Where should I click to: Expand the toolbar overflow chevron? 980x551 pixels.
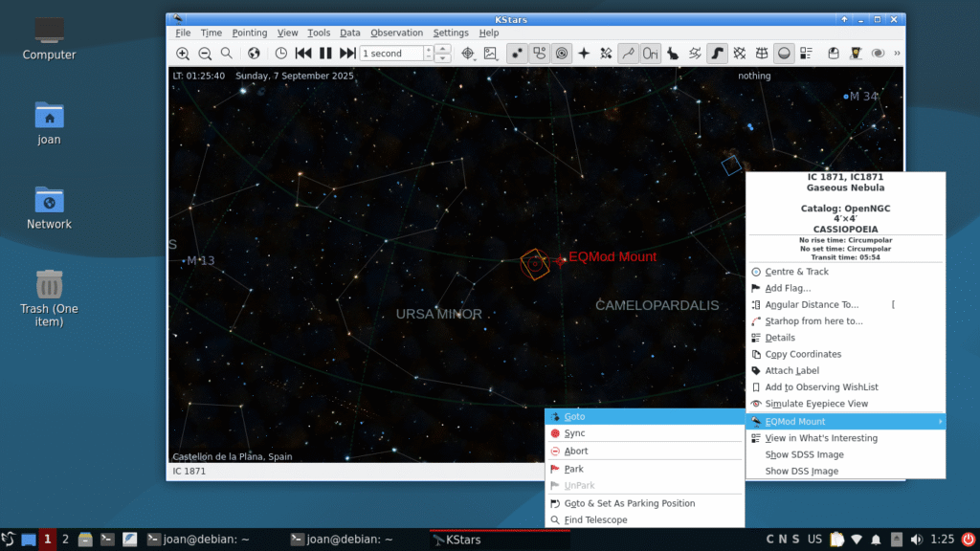(897, 54)
